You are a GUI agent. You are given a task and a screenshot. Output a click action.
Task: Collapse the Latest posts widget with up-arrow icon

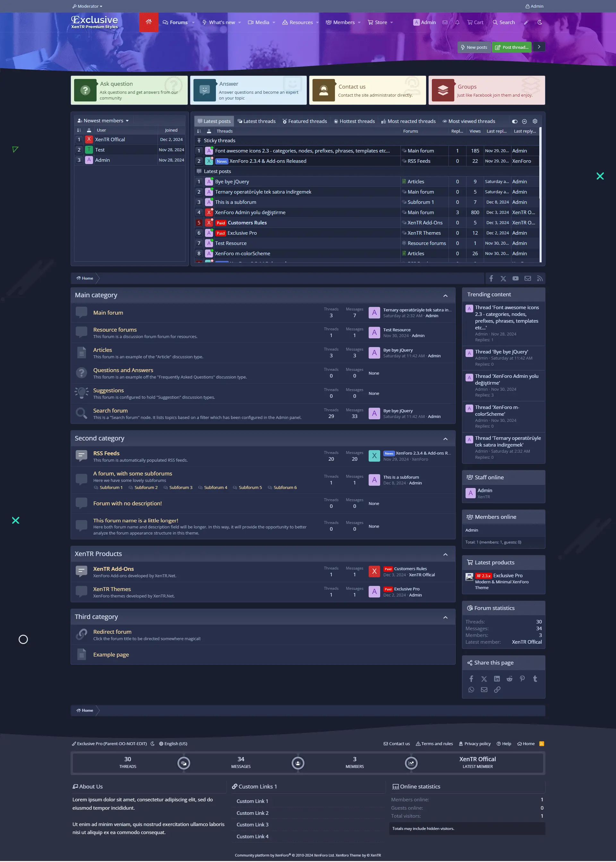(524, 121)
